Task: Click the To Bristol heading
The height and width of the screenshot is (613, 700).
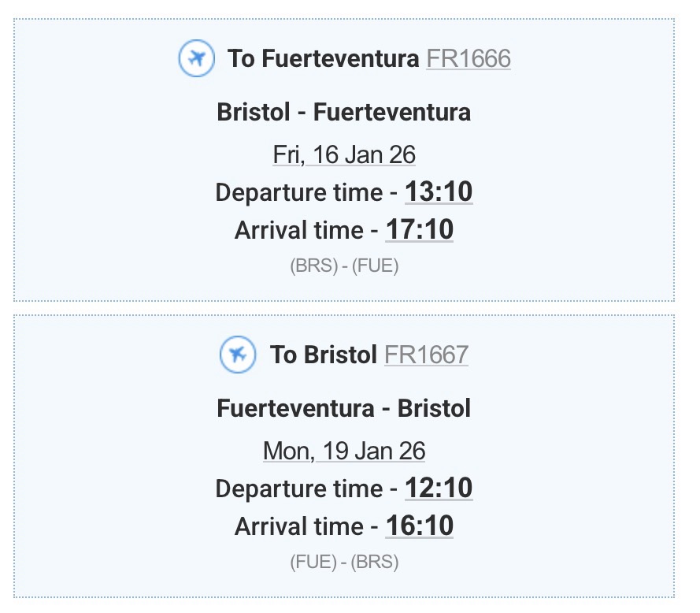Action: [x=324, y=355]
